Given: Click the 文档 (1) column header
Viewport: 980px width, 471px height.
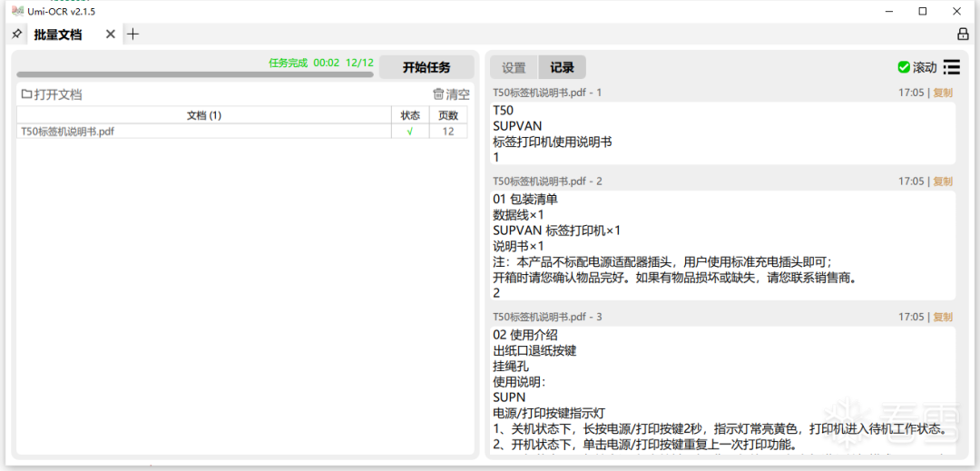Looking at the screenshot, I should tap(203, 115).
